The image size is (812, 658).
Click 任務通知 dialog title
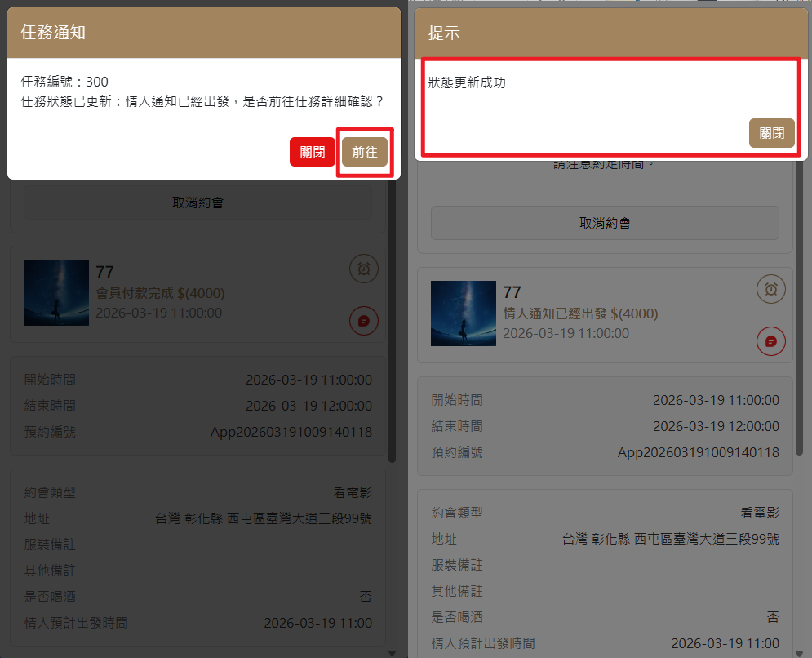pyautogui.click(x=53, y=33)
